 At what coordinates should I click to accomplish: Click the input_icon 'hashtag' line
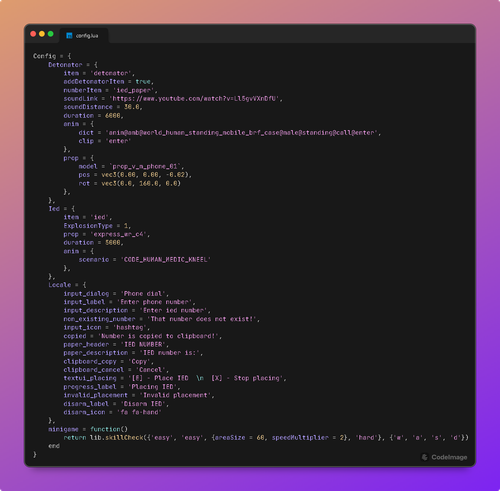click(x=106, y=327)
